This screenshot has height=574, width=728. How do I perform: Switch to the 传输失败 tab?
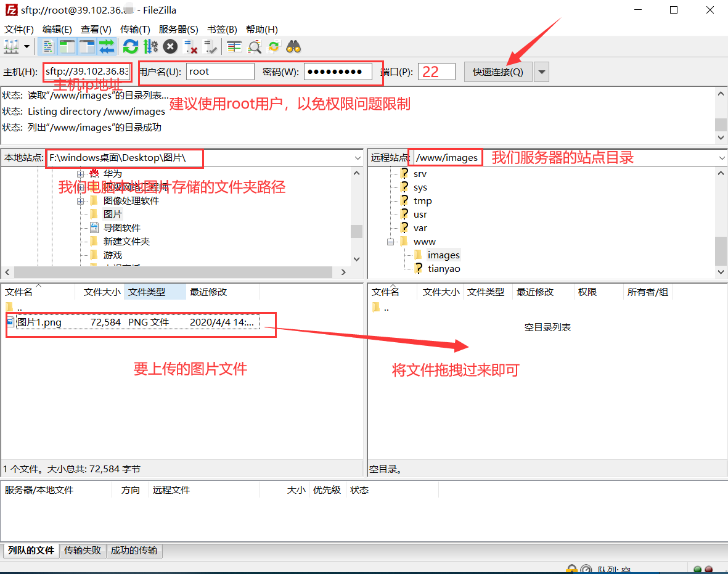[x=83, y=551]
